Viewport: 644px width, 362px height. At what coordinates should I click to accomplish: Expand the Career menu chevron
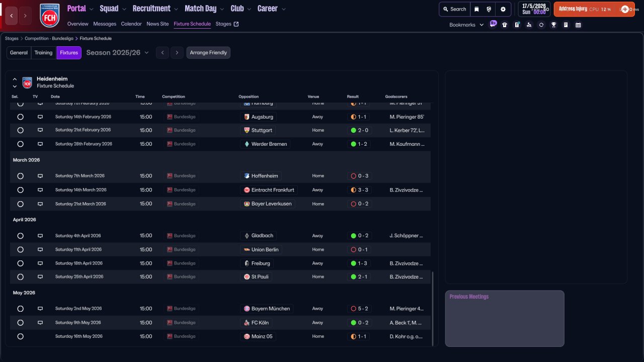284,9
